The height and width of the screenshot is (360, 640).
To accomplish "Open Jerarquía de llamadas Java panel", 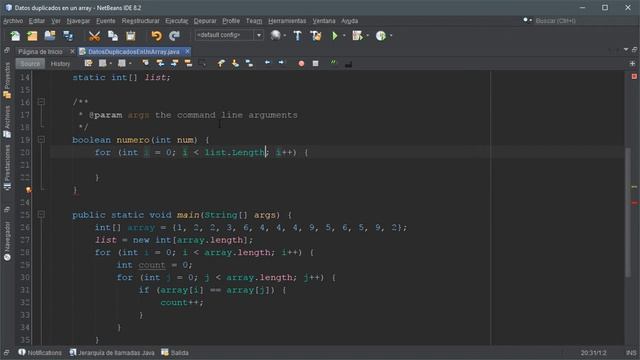I will (x=112, y=353).
